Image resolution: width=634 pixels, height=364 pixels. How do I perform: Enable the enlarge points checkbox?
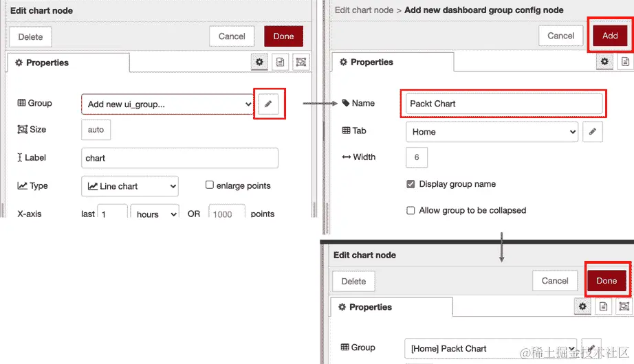pyautogui.click(x=210, y=185)
